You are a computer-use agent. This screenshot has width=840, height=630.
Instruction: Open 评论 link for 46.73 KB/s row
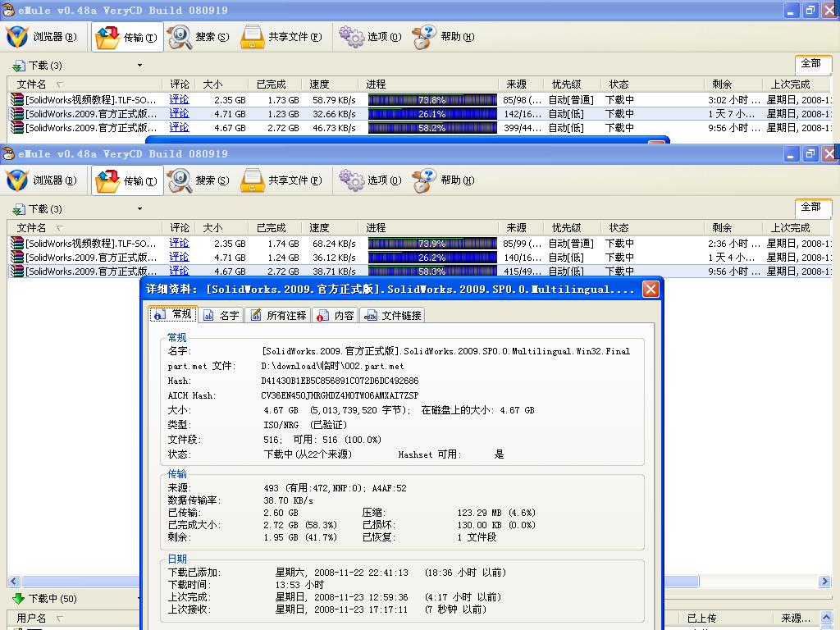(x=179, y=127)
